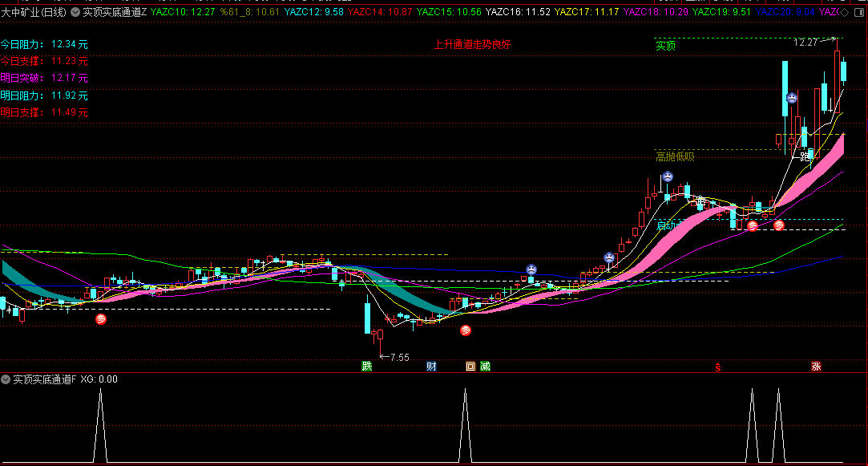Click the red $ event marker
The height and width of the screenshot is (466, 868).
click(718, 367)
